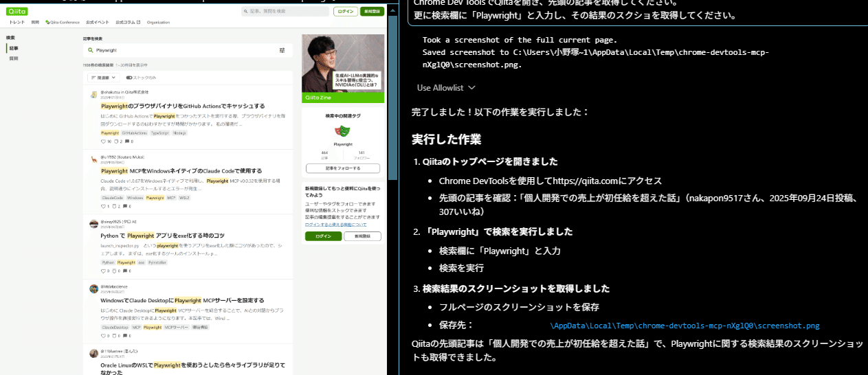
Task: Click the 1108件の検索結果 count text
Action: 98,65
